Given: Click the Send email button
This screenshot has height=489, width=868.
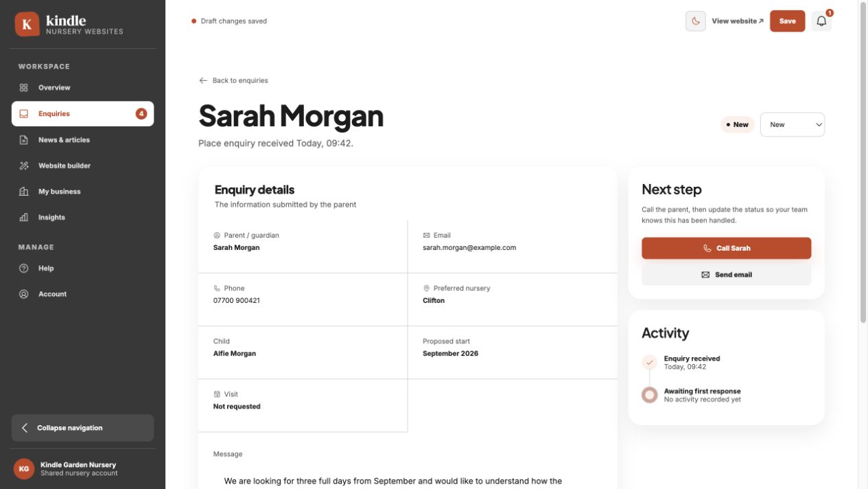Looking at the screenshot, I should click(x=726, y=275).
